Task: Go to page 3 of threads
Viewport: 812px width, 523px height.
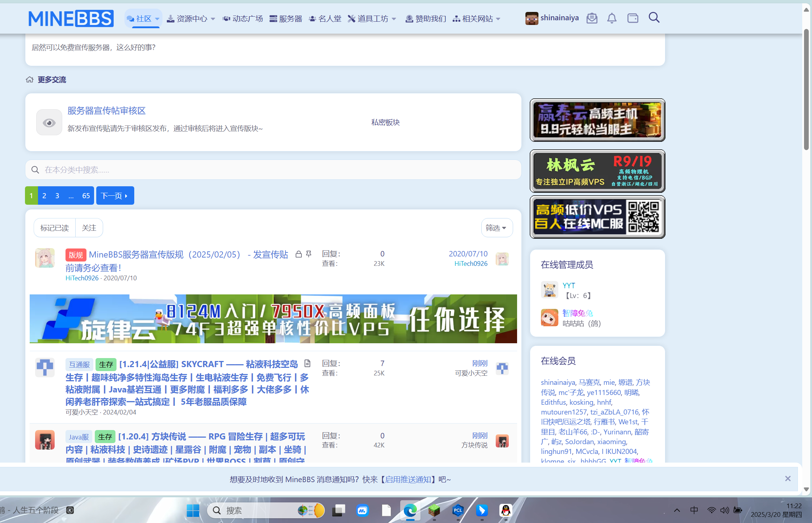Action: (57, 196)
